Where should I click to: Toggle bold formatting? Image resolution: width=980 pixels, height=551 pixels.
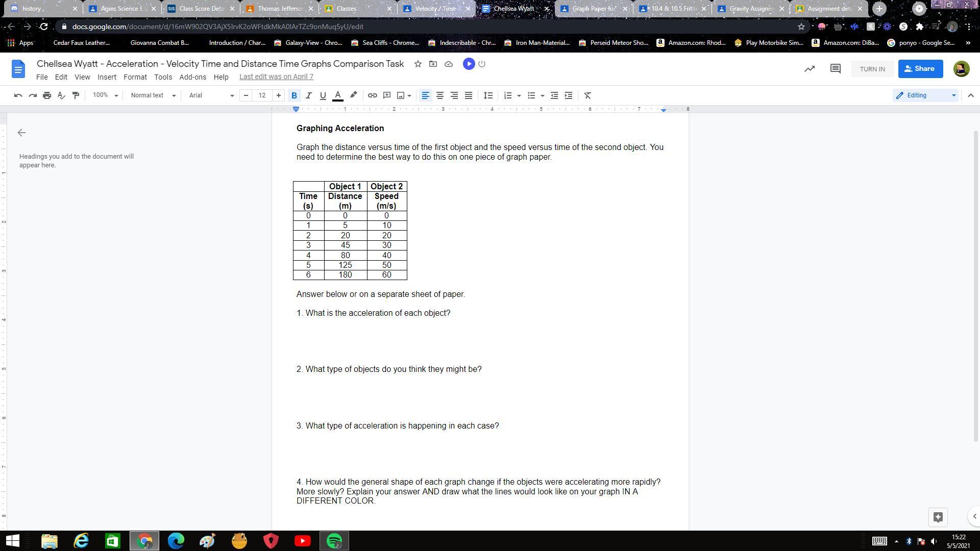(x=294, y=95)
